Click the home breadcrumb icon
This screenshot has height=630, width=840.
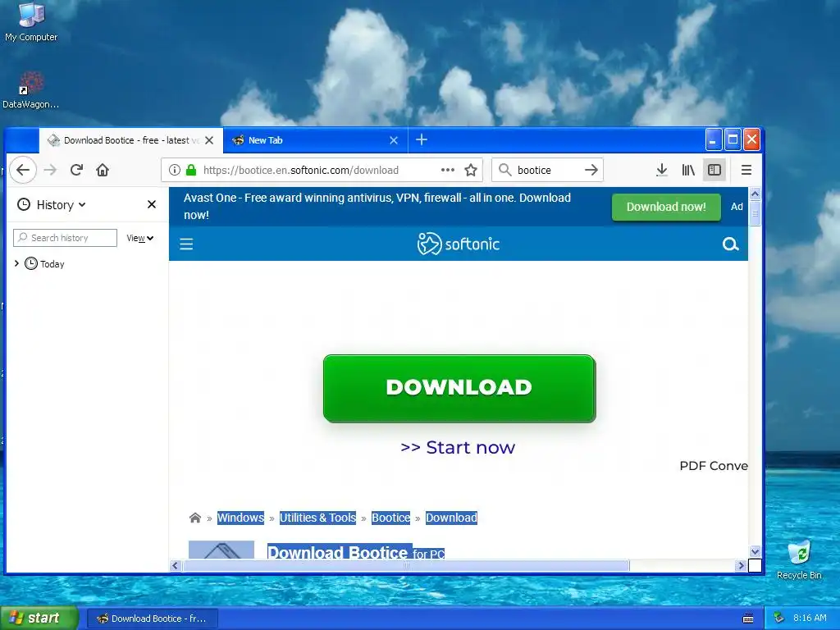tap(195, 518)
